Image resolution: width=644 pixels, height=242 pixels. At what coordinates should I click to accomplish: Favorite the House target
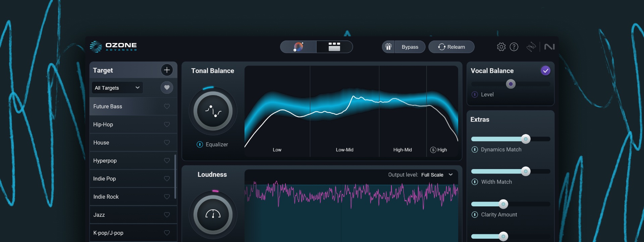[x=167, y=143]
